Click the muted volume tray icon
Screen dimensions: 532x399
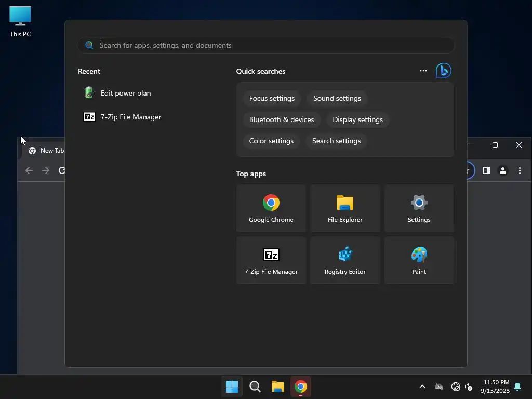click(469, 387)
